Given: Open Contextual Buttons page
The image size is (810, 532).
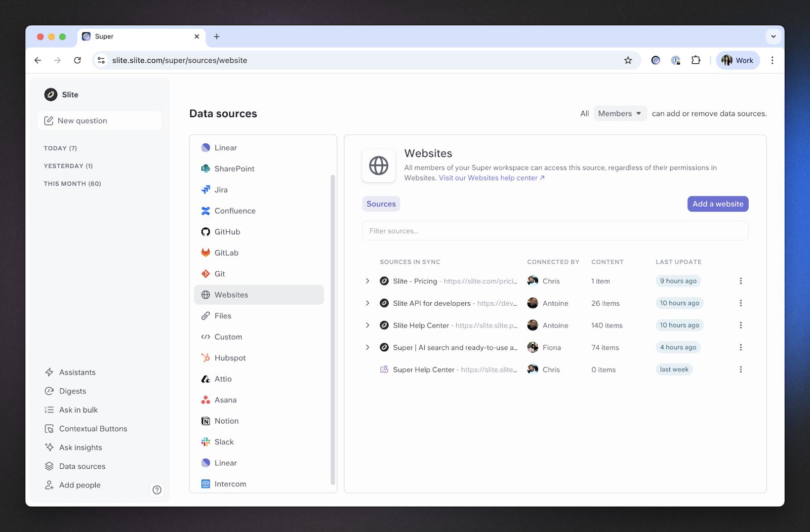Looking at the screenshot, I should pos(86,429).
